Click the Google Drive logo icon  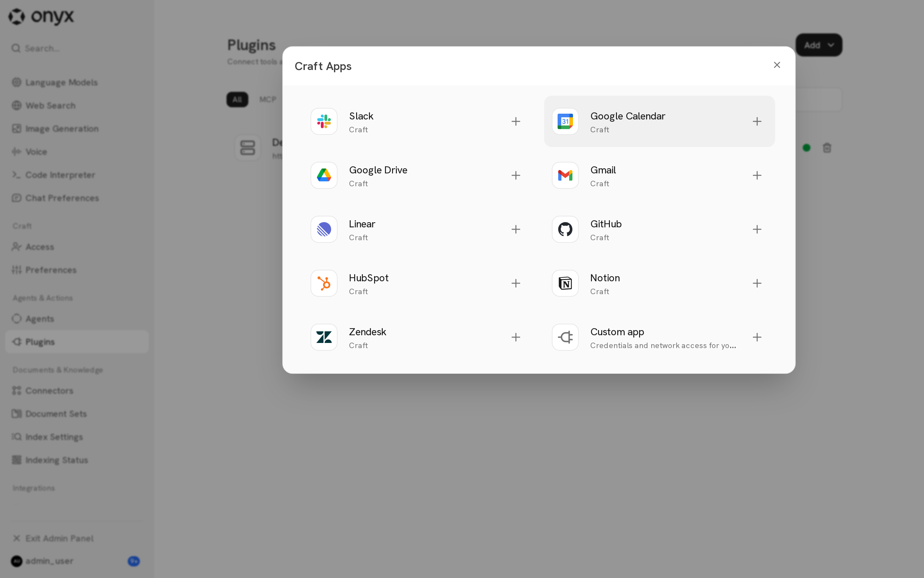(x=324, y=175)
